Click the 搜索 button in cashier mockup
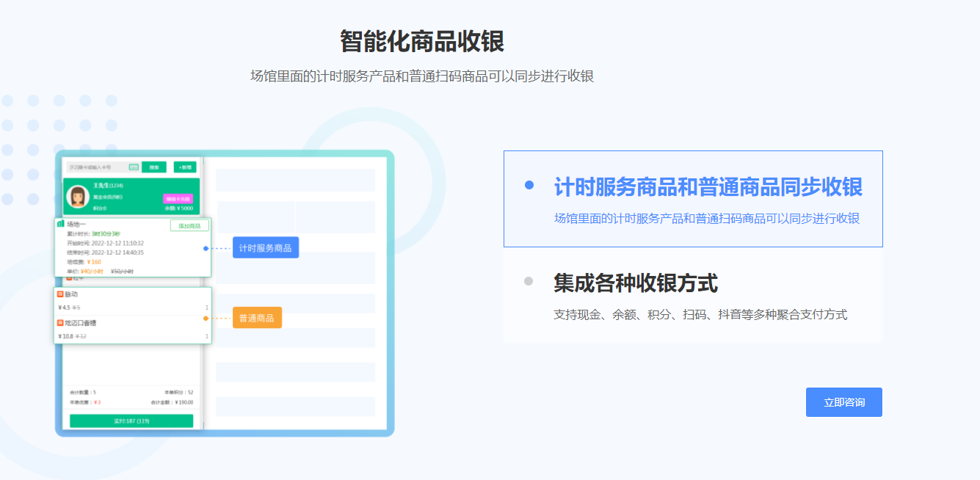 pyautogui.click(x=154, y=167)
